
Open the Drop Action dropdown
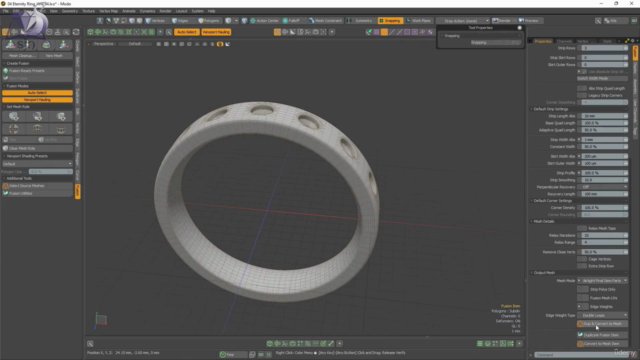click(x=463, y=20)
